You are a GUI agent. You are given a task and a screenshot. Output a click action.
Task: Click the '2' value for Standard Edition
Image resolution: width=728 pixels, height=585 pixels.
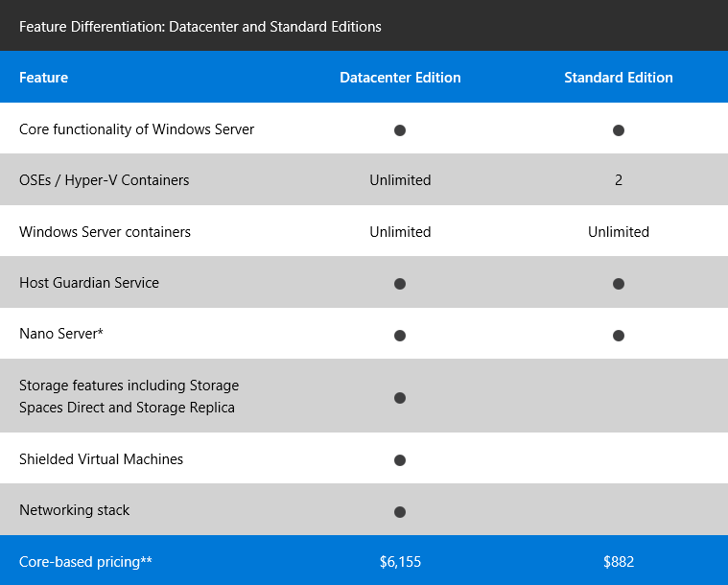(619, 180)
